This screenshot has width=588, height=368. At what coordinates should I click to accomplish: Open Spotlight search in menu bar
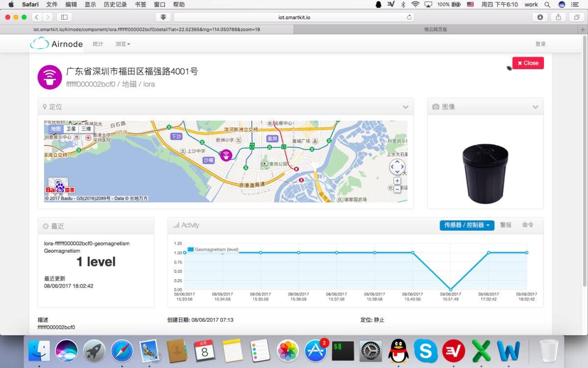(x=547, y=4)
